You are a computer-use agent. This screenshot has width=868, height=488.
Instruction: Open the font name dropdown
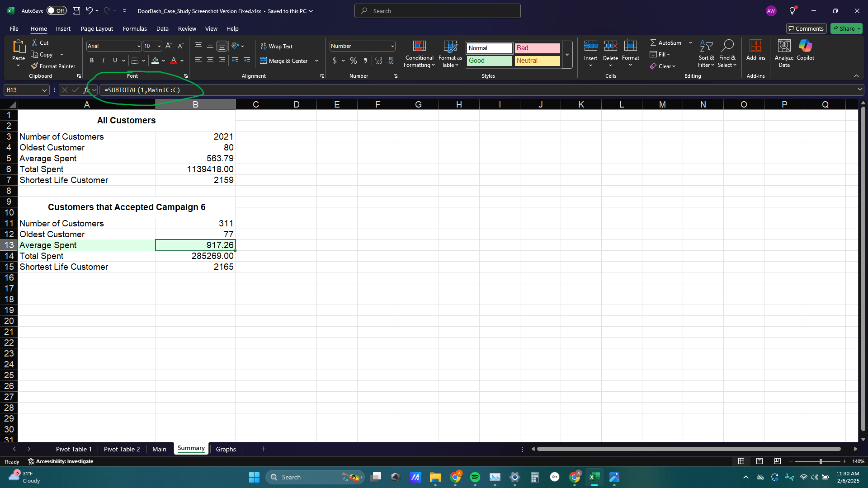[138, 46]
